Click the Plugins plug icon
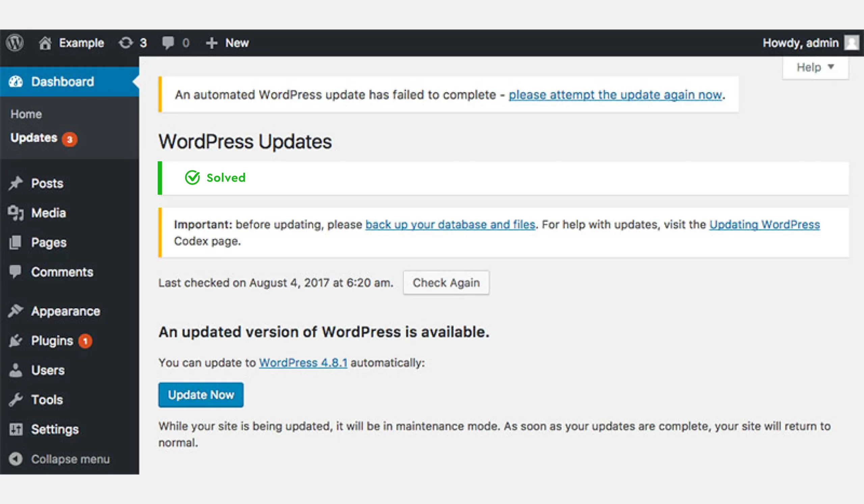Viewport: 864px width, 504px height. point(15,341)
